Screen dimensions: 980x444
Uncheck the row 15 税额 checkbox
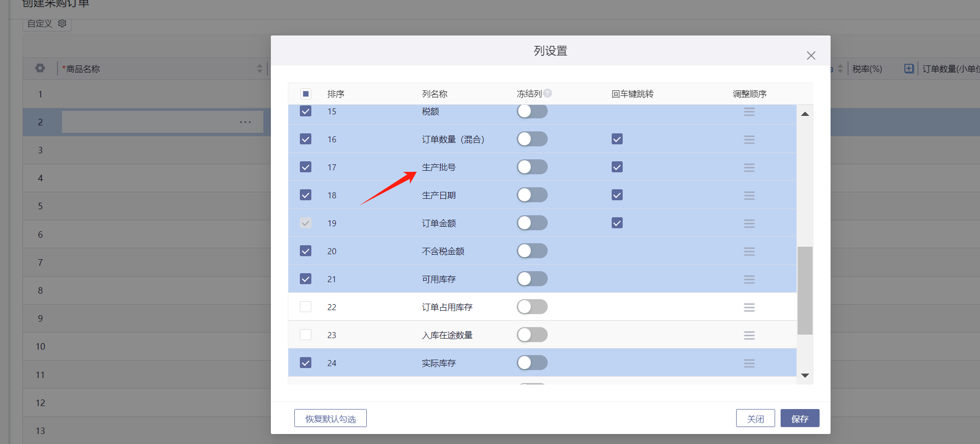click(x=306, y=111)
